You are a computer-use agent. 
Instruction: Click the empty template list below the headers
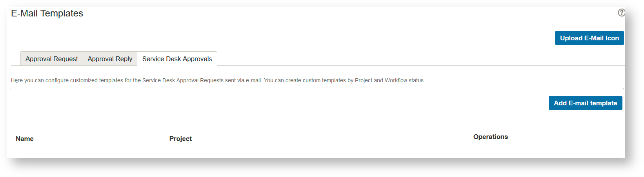(314, 153)
